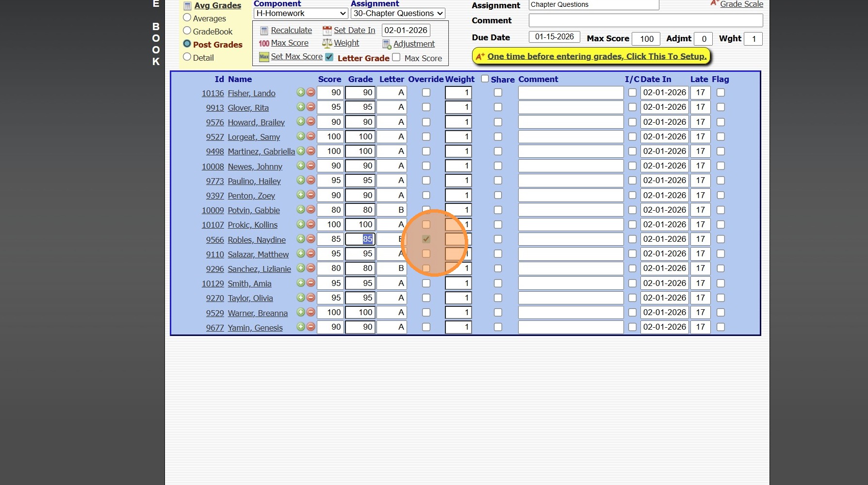Click the Assignment name field with Chapter Questions
The height and width of the screenshot is (485, 868).
click(594, 5)
